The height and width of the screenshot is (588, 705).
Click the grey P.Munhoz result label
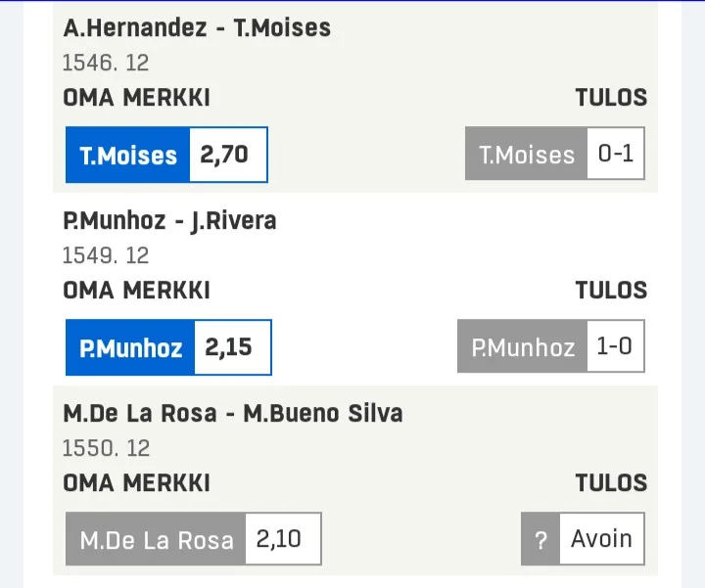click(523, 347)
